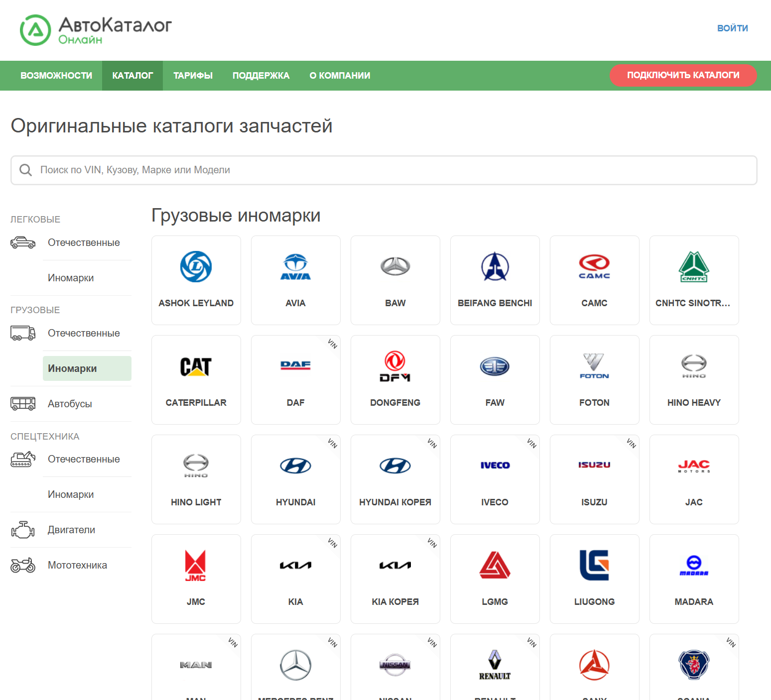Open the Mercedes-Benz star logo

[x=296, y=665]
